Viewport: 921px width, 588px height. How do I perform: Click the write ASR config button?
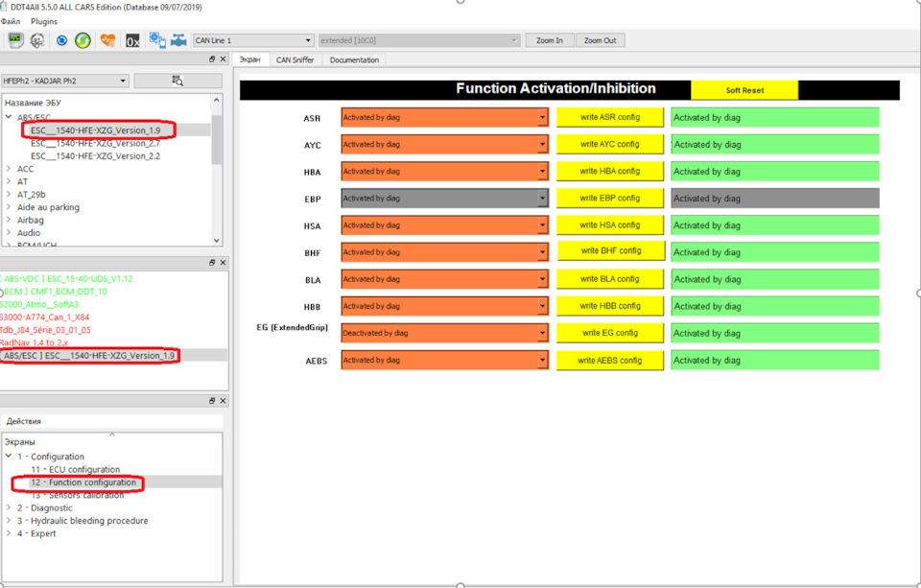(610, 117)
